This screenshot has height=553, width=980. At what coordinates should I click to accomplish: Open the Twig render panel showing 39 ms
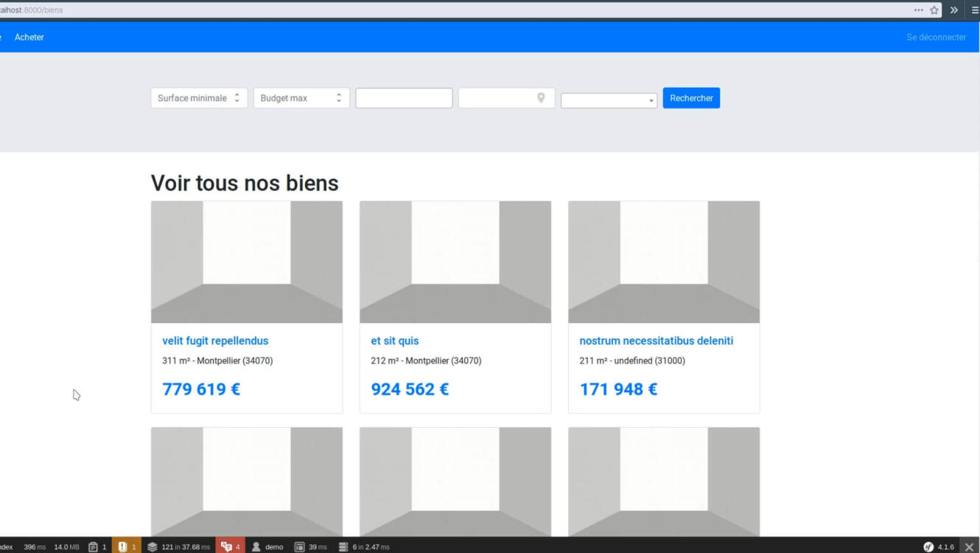[x=310, y=546]
